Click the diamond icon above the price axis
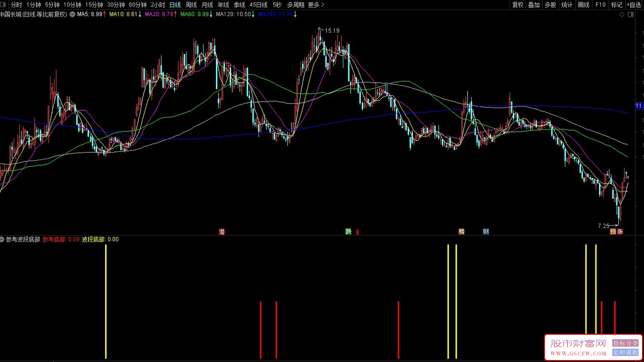 point(622,14)
